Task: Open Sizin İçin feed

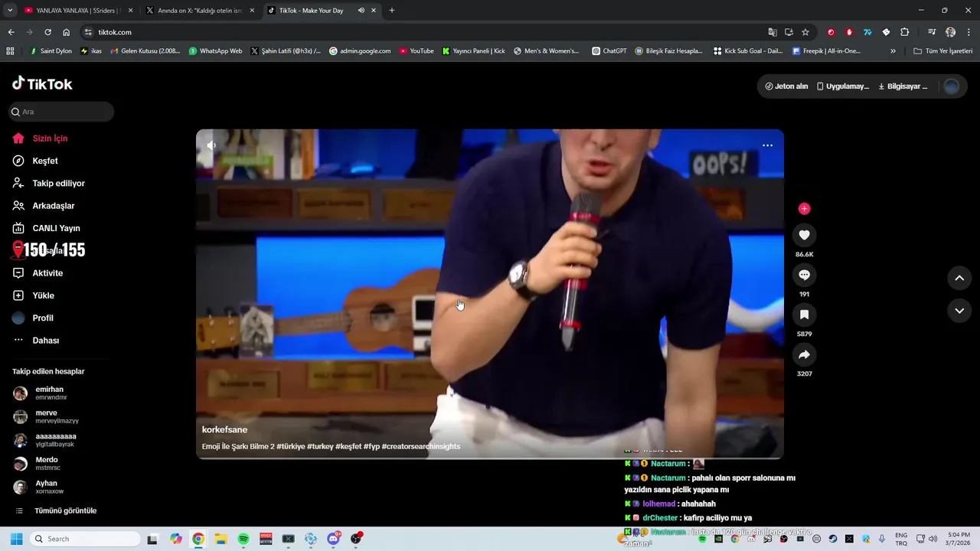Action: point(50,139)
